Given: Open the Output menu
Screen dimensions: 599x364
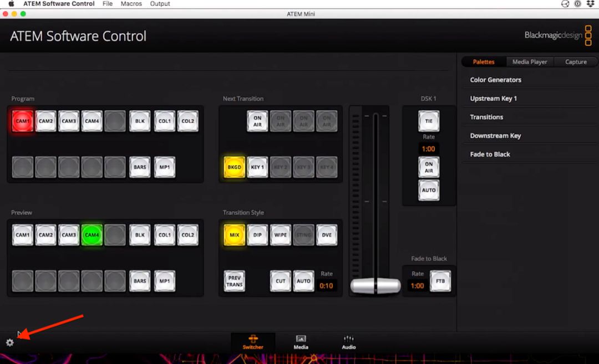Looking at the screenshot, I should [x=160, y=4].
